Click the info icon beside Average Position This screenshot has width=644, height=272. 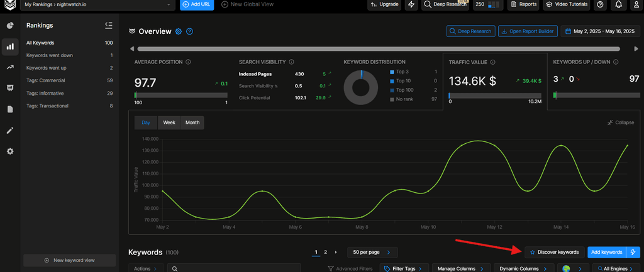pos(188,62)
